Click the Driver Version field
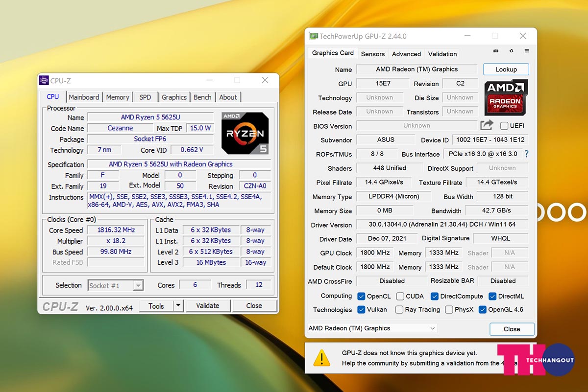Image resolution: width=588 pixels, height=392 pixels. pyautogui.click(x=442, y=224)
